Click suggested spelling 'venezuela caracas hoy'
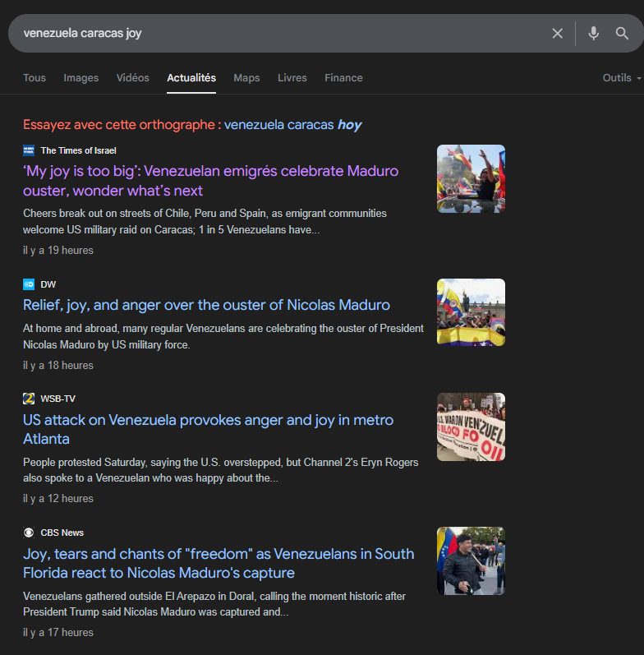644x655 pixels. [x=292, y=125]
